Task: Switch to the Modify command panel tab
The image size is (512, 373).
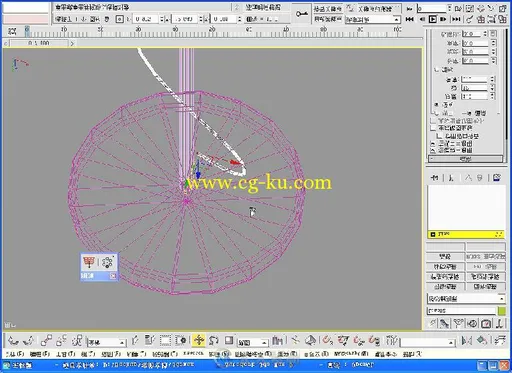Action: (445, 323)
